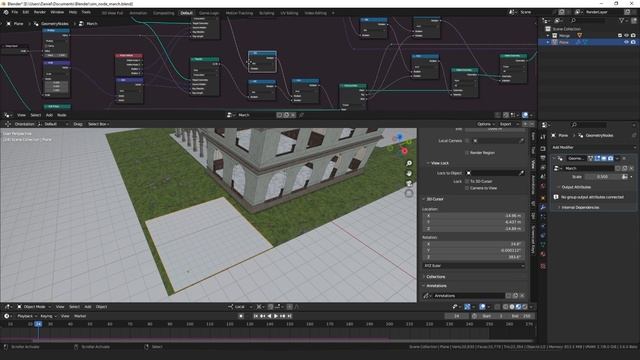Expand the Collections panel

coord(433,277)
